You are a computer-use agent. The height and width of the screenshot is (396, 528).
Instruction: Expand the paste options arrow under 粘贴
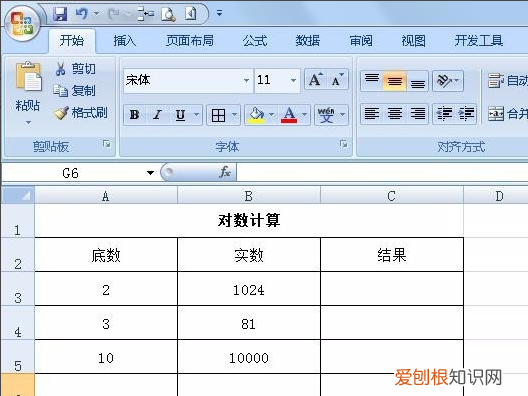(28, 123)
